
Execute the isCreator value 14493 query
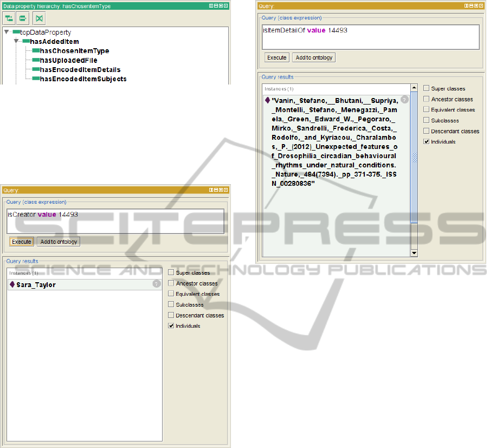[21, 242]
